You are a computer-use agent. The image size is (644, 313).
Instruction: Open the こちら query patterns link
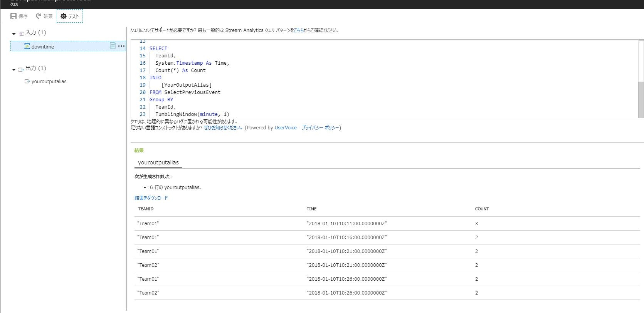[298, 30]
